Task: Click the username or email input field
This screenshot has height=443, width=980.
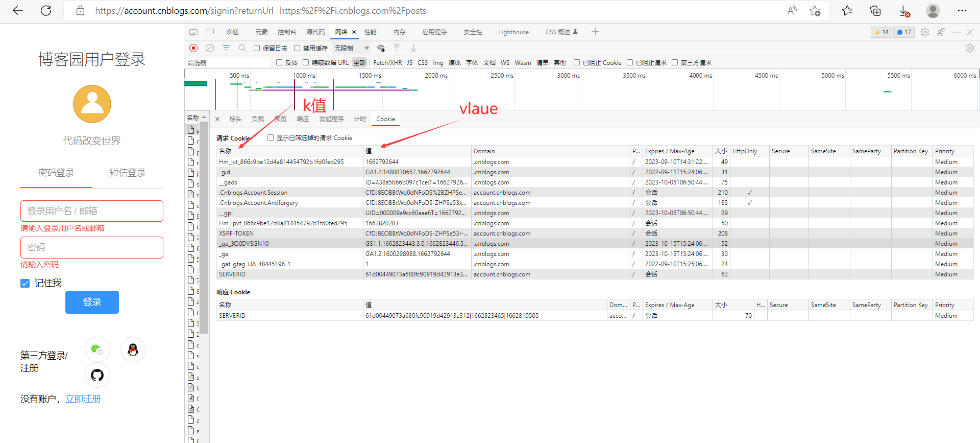Action: point(92,211)
